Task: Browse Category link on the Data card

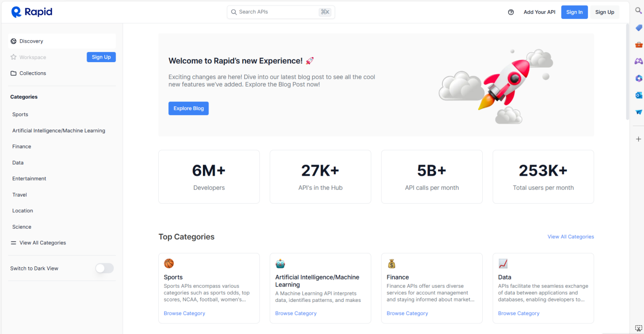Action: (x=519, y=314)
